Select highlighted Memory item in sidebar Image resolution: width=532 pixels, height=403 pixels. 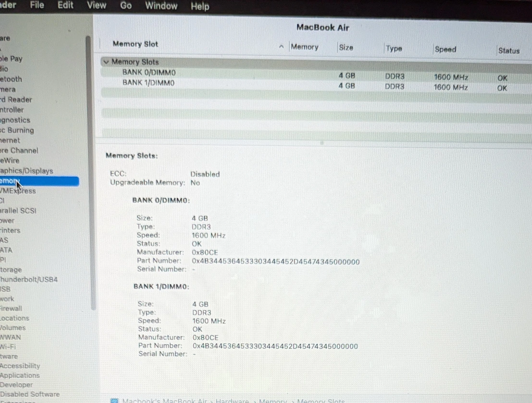pos(39,181)
